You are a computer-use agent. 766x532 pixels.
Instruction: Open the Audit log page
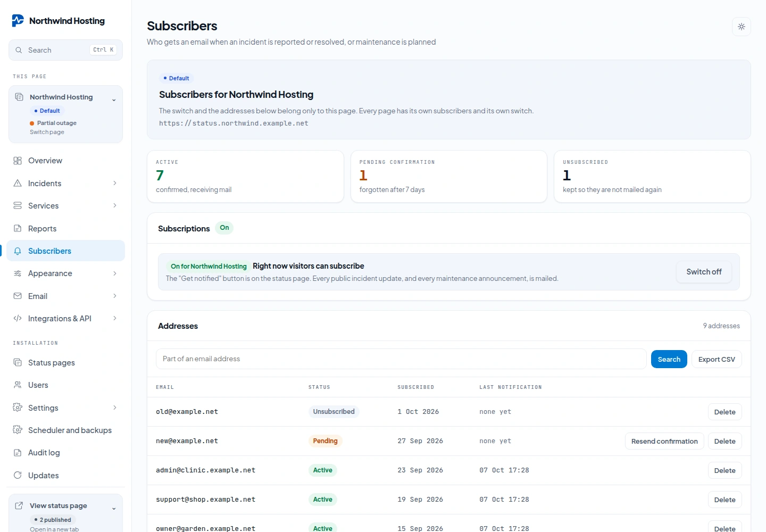pyautogui.click(x=66, y=453)
